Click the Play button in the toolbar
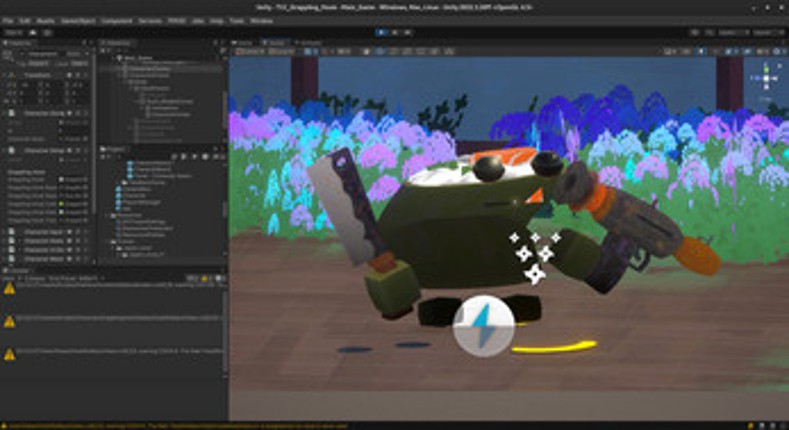 [x=381, y=32]
